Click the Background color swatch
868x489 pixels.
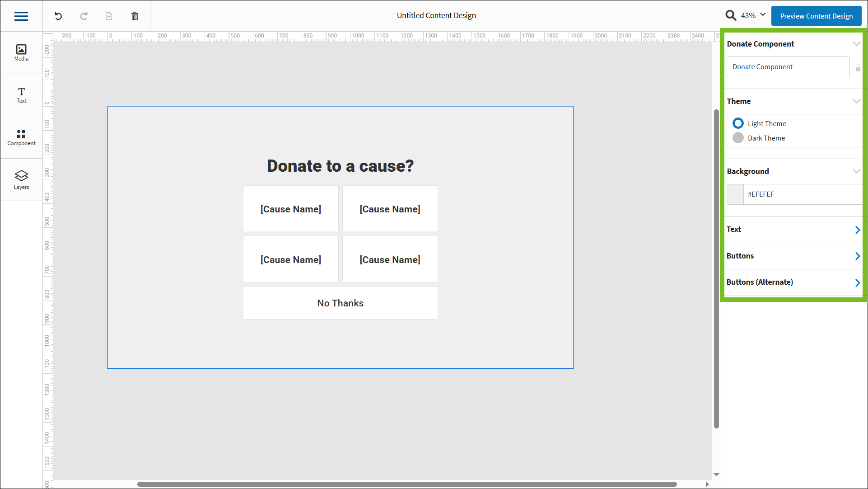click(735, 194)
